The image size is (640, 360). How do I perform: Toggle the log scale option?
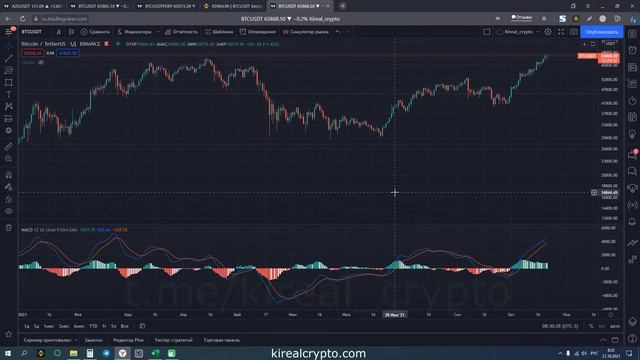602,326
